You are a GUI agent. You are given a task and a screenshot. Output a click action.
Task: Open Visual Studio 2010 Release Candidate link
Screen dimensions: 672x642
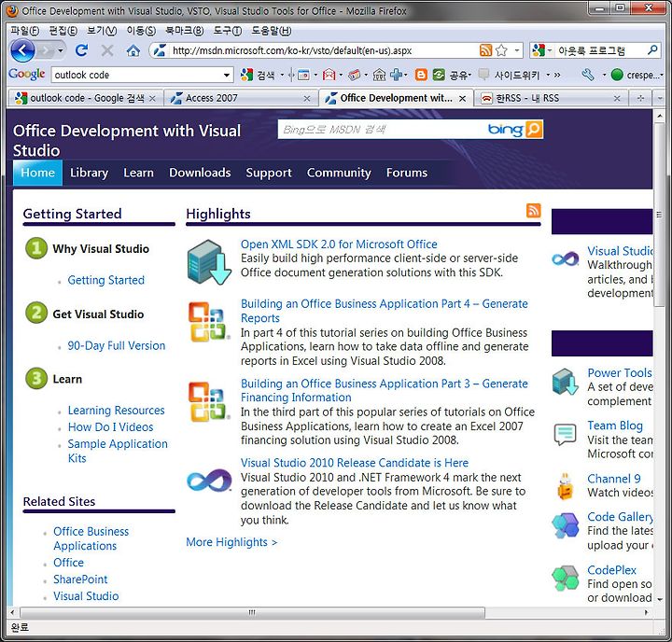(x=355, y=463)
